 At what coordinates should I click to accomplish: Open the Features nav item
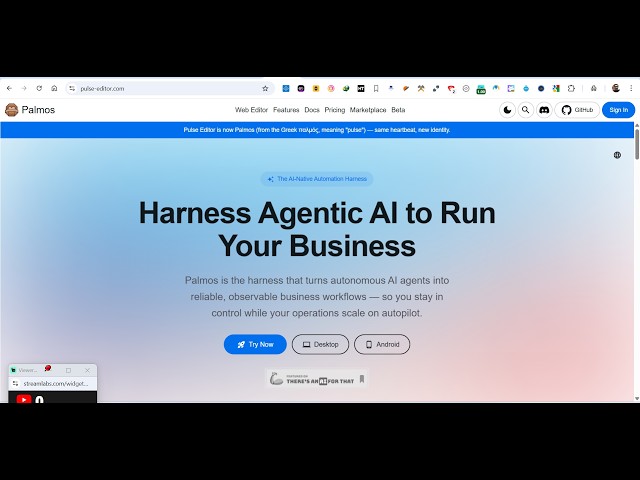pyautogui.click(x=286, y=110)
